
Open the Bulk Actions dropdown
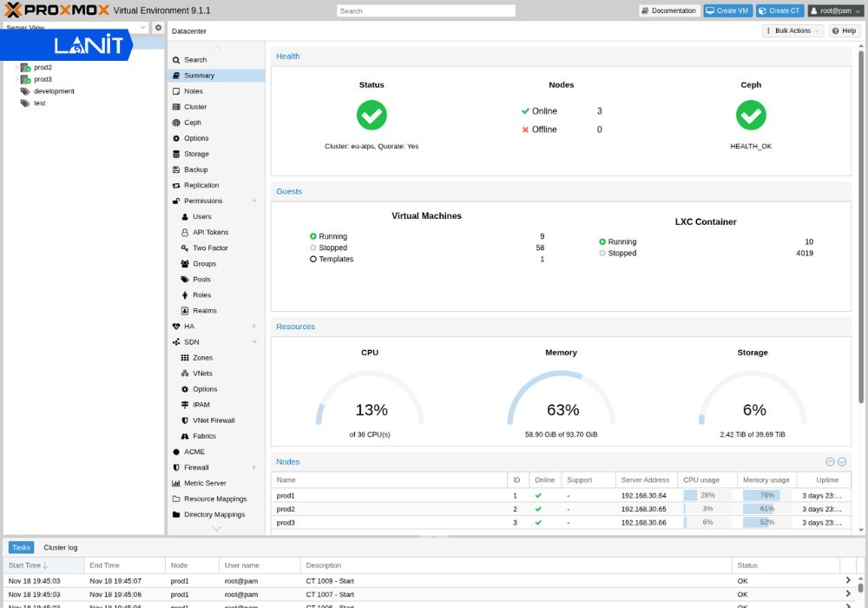point(792,30)
